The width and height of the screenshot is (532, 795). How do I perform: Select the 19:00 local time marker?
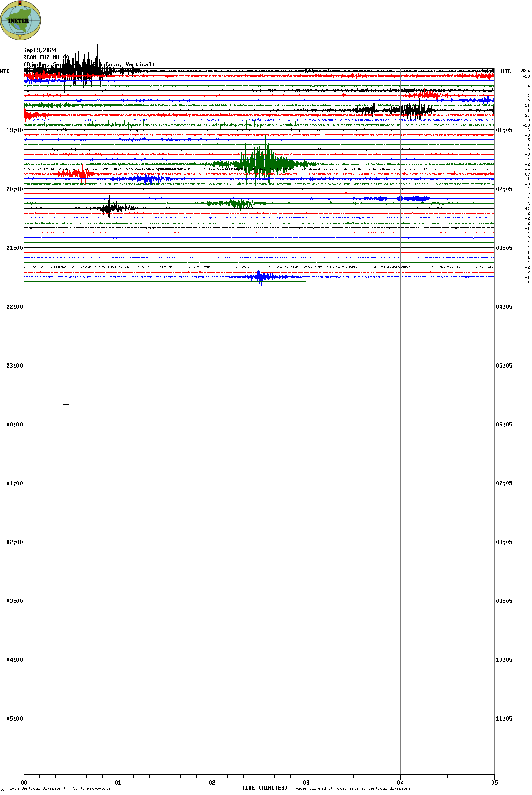(14, 130)
